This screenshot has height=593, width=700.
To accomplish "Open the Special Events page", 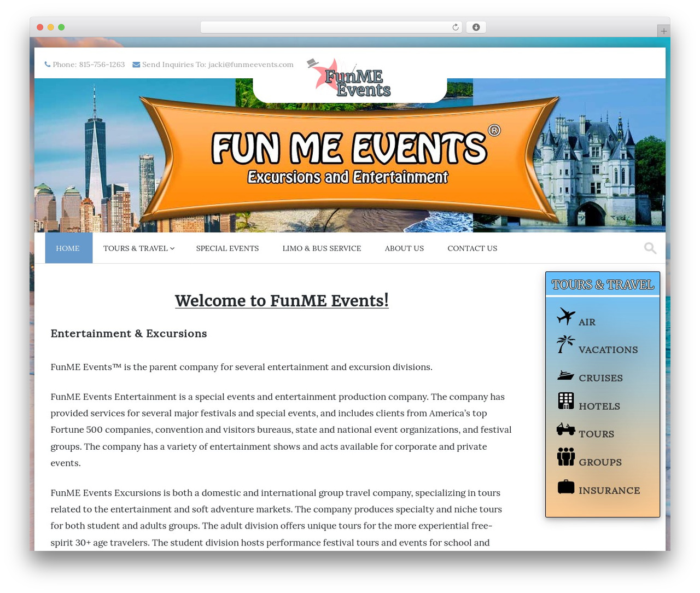I will click(x=227, y=248).
